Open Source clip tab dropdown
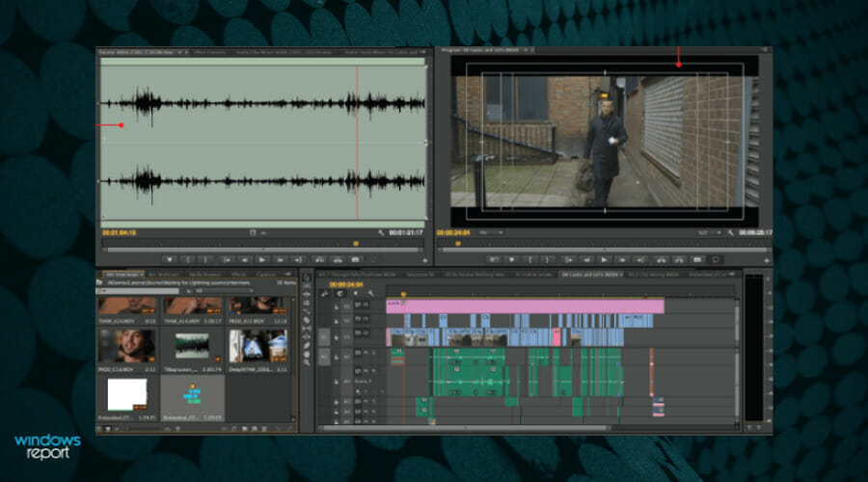This screenshot has width=868, height=482. [178, 52]
